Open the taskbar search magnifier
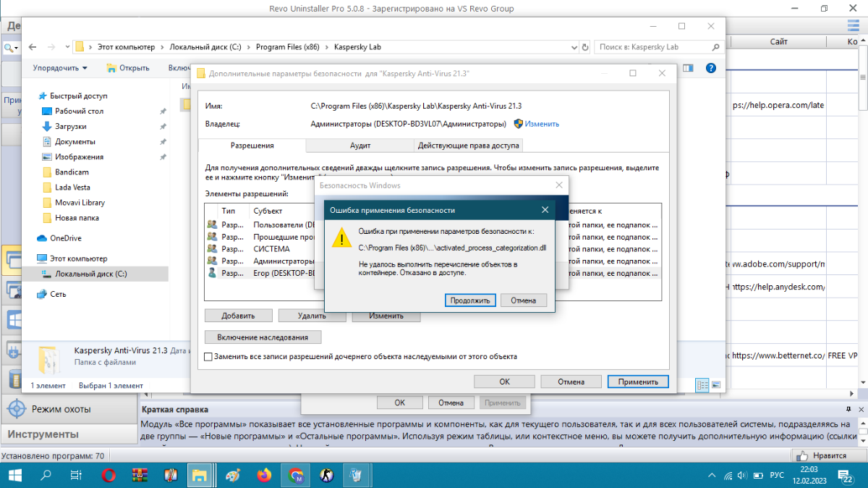This screenshot has width=868, height=488. pos(46,475)
